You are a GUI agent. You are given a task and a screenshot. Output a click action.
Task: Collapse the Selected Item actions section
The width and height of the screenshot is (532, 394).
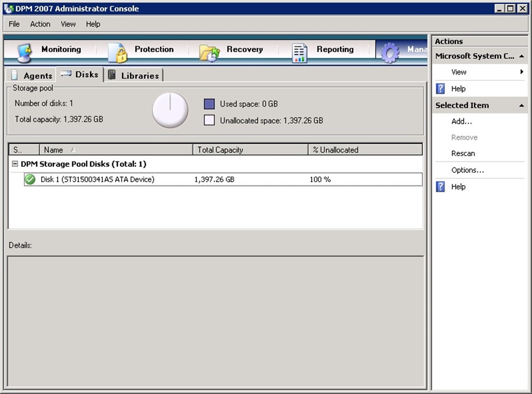click(x=521, y=106)
